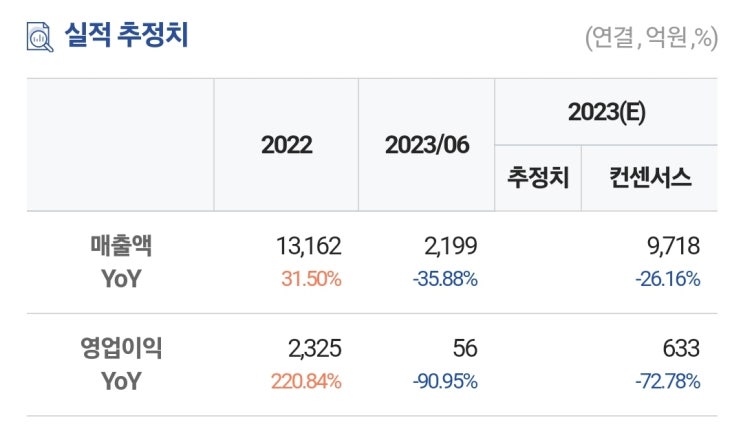
Task: Click the 영업이익 row label
Action: pyautogui.click(x=121, y=348)
